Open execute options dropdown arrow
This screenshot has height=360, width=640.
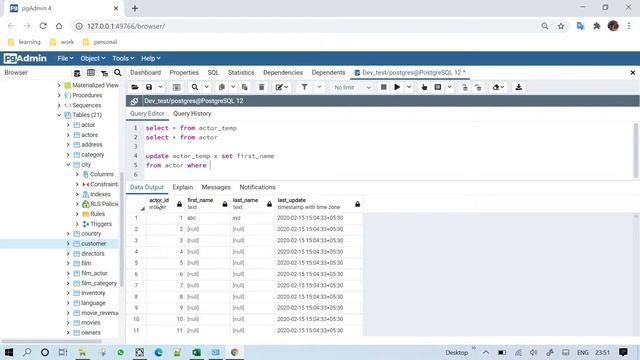409,87
